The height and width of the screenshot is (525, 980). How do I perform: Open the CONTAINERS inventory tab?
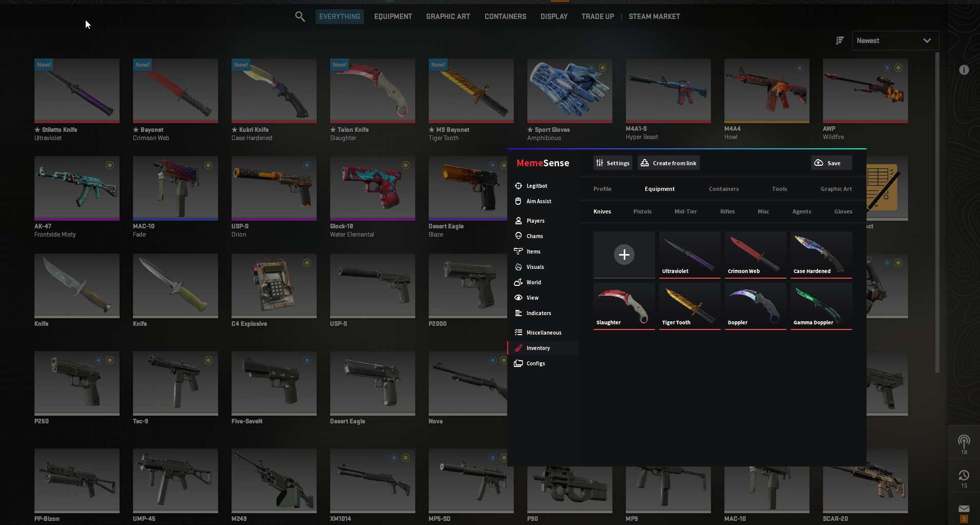[505, 16]
